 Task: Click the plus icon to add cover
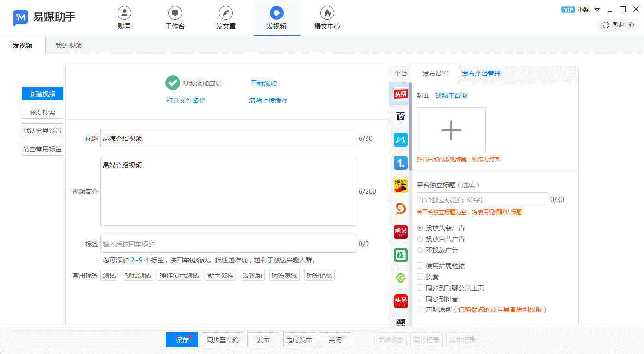pos(451,130)
